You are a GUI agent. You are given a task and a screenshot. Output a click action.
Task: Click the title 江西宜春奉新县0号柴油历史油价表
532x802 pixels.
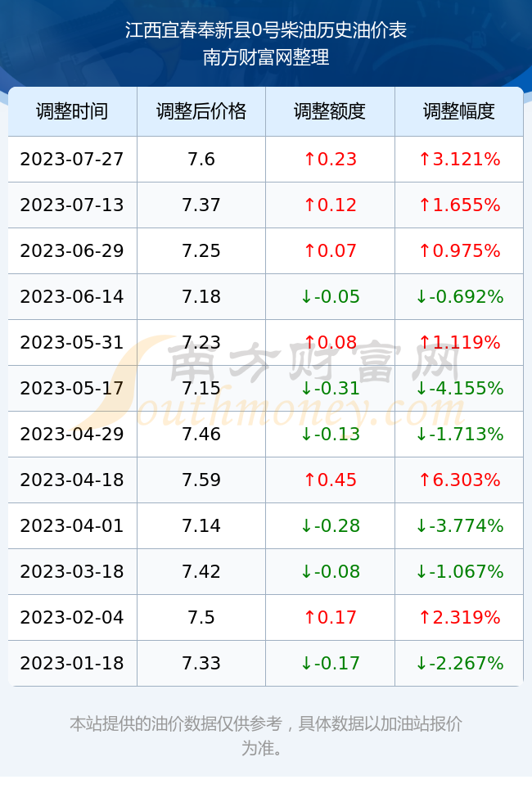pyautogui.click(x=265, y=30)
